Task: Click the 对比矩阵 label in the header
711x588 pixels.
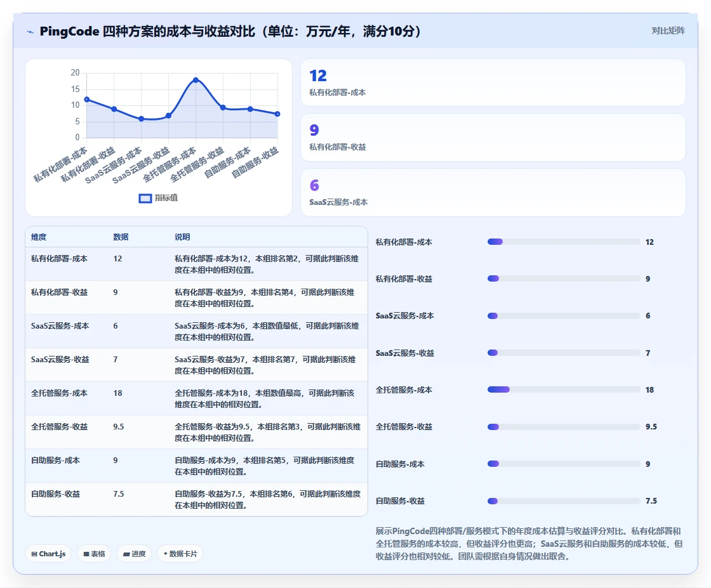Action: [668, 31]
